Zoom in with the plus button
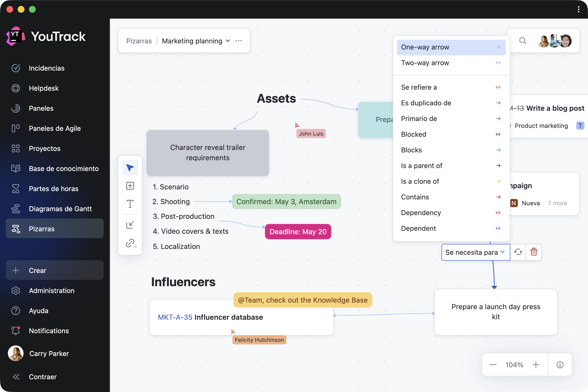This screenshot has height=392, width=588. pos(536,365)
